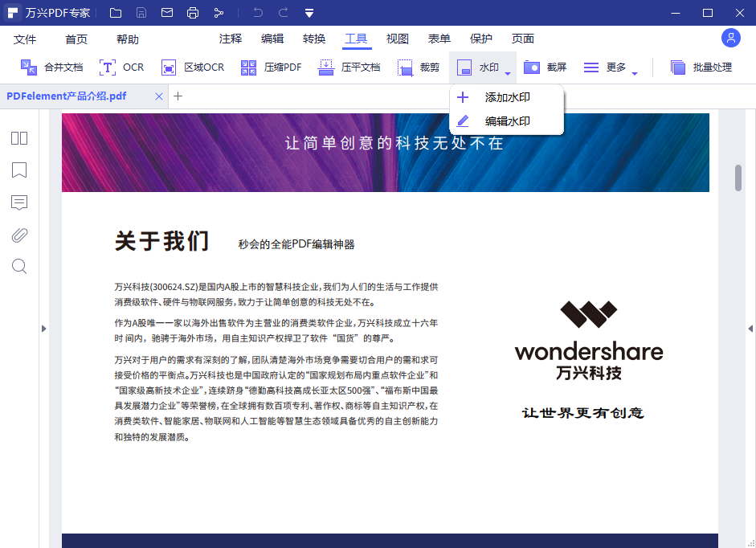Open search from the left sidebar
This screenshot has height=548, width=756.
tap(18, 266)
